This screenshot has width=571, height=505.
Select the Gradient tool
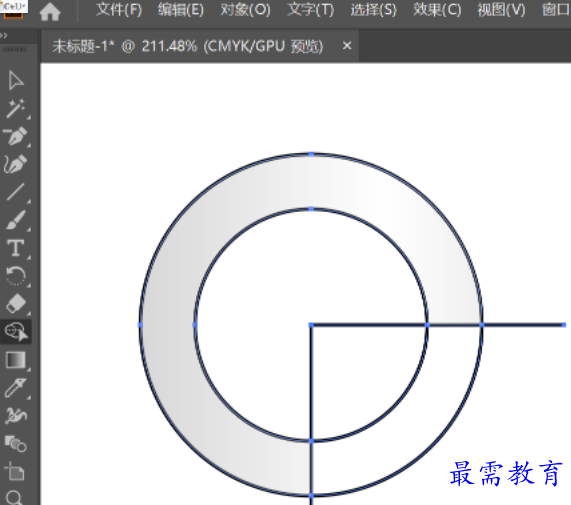pyautogui.click(x=16, y=360)
